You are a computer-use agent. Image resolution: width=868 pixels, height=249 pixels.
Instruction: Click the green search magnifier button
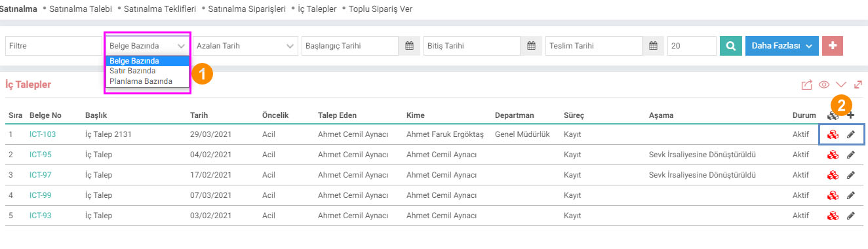point(730,46)
